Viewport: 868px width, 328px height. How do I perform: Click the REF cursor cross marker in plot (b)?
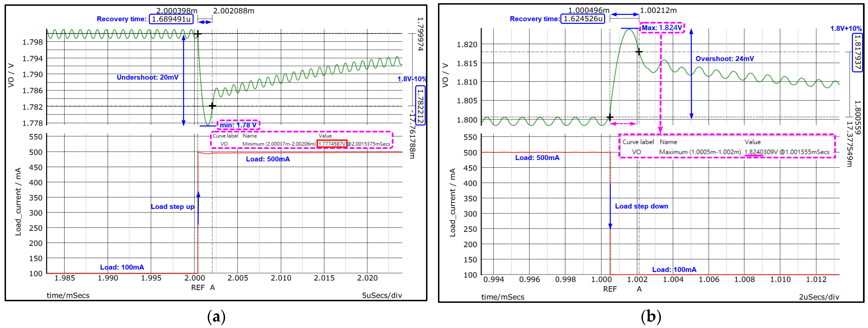610,117
